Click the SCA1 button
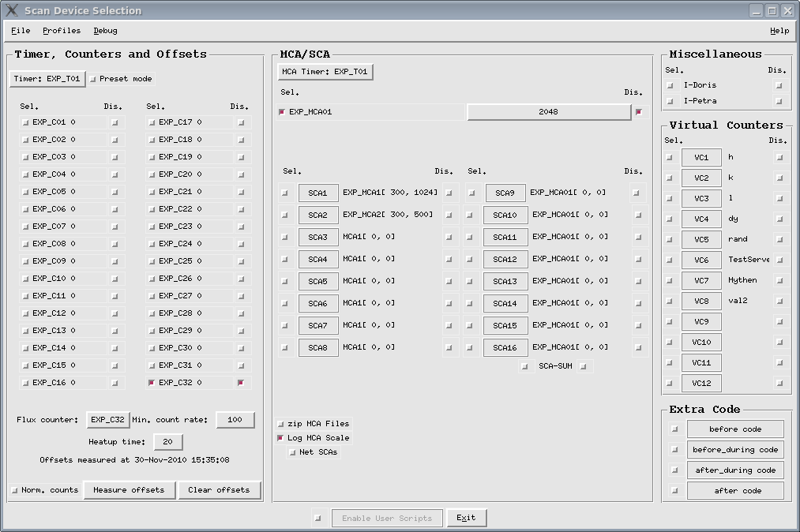 click(317, 193)
